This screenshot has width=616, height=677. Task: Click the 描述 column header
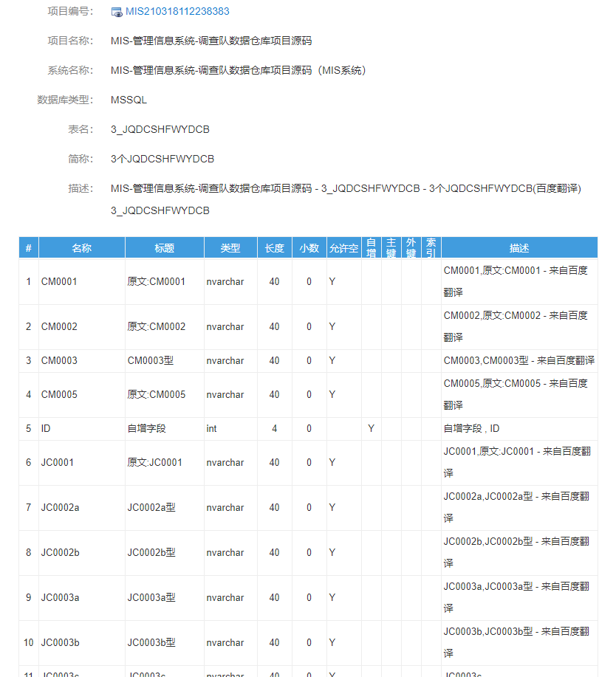tap(519, 248)
